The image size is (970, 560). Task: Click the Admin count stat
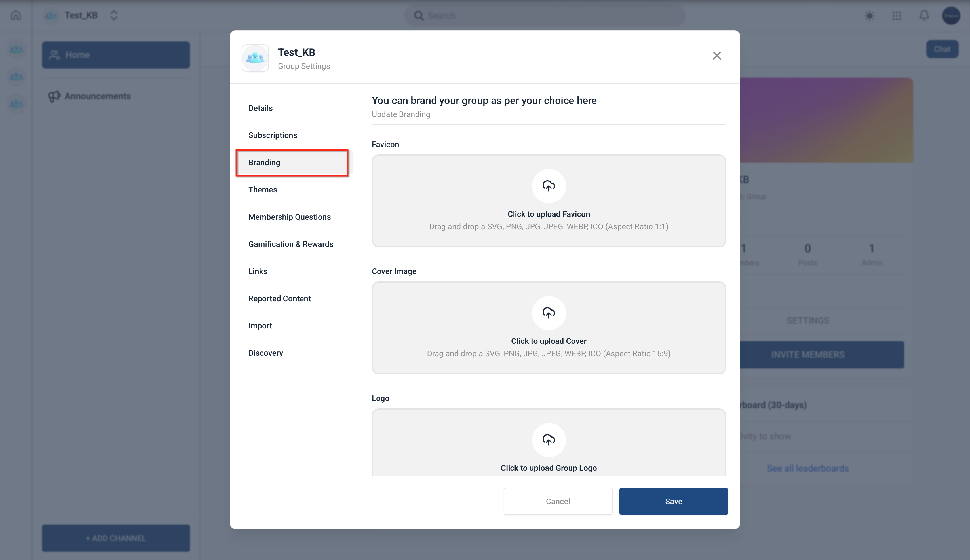(872, 254)
